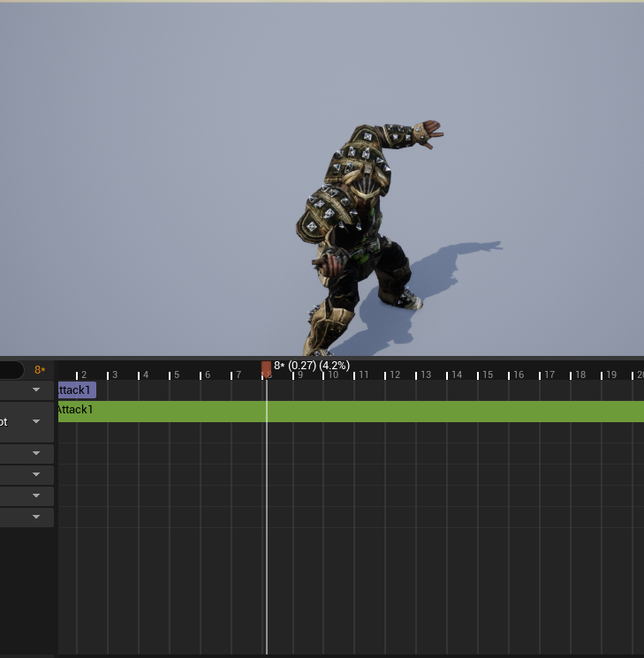Open the dropdown on the fourth track row

point(36,474)
